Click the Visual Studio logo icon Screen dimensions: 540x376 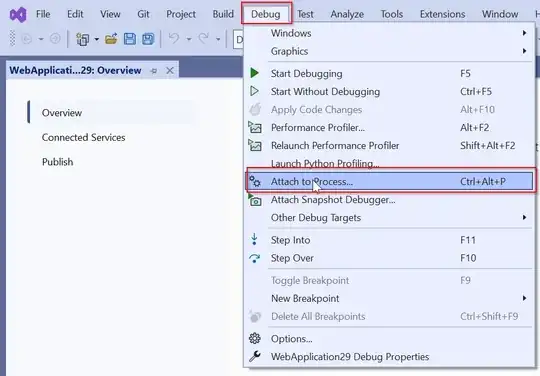tap(18, 14)
